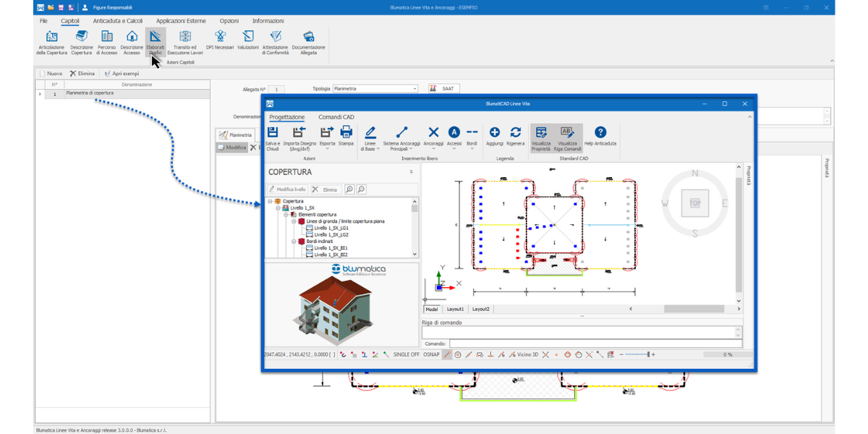Open the Progettazione ribbon tab
Viewport: 868px width, 434px height.
(287, 117)
